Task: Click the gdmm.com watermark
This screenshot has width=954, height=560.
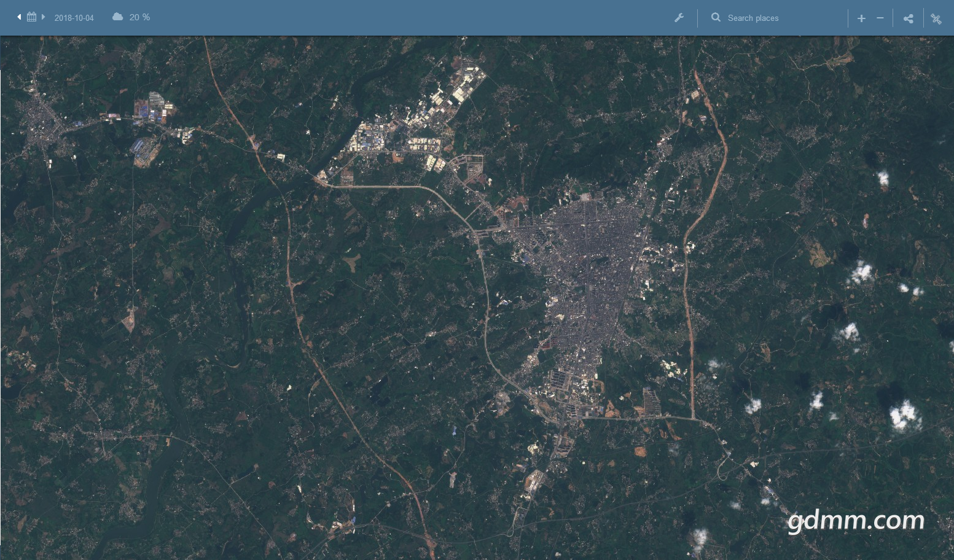Action: (855, 521)
